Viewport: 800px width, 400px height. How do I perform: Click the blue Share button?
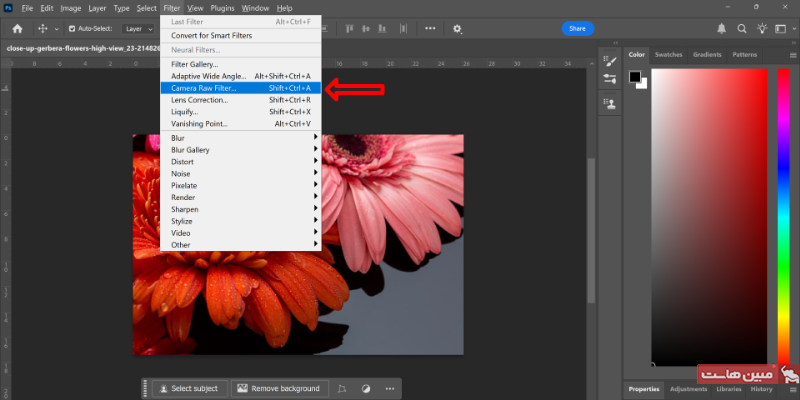point(577,29)
